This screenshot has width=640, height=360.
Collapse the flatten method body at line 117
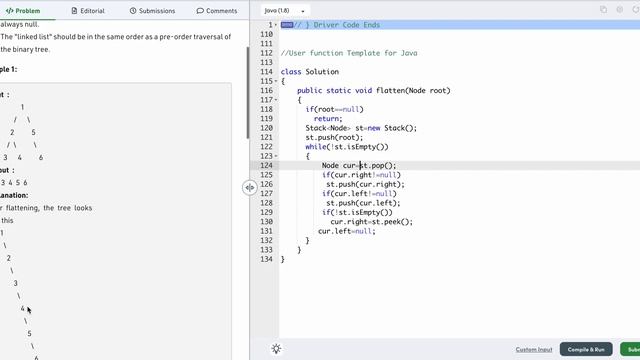pos(276,100)
